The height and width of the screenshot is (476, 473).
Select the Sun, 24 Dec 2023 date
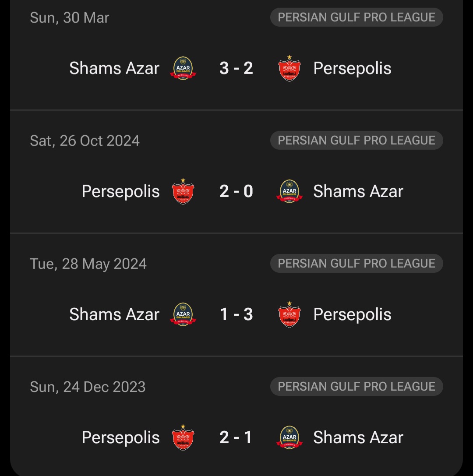point(88,387)
